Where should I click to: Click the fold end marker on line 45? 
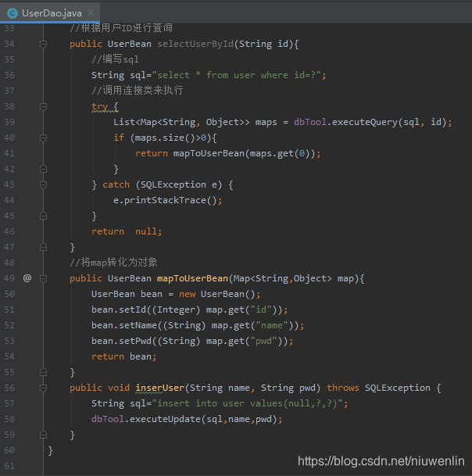(x=44, y=216)
